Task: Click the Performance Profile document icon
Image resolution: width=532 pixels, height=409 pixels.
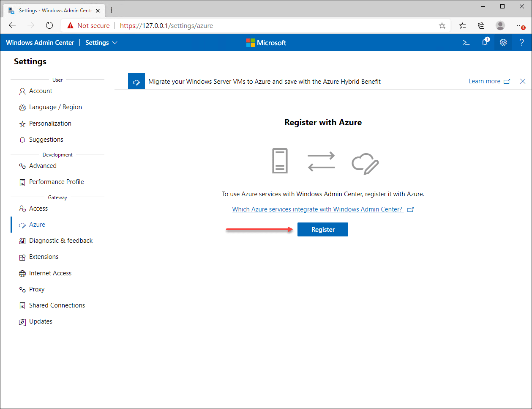Action: click(x=22, y=183)
